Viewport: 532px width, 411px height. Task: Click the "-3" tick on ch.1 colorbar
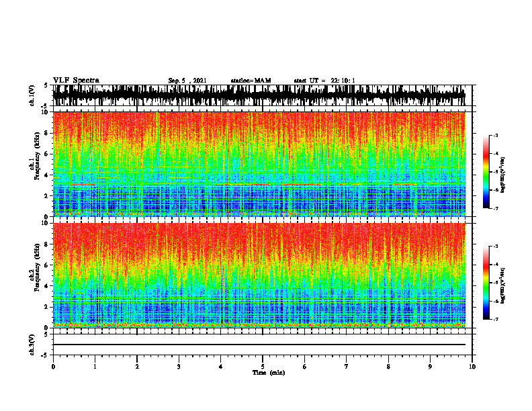(496, 135)
